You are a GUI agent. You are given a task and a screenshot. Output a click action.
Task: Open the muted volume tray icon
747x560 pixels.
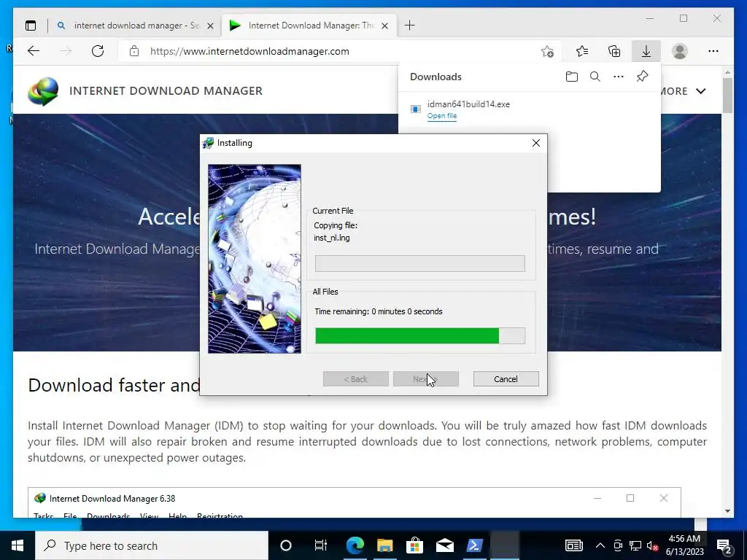coord(652,545)
